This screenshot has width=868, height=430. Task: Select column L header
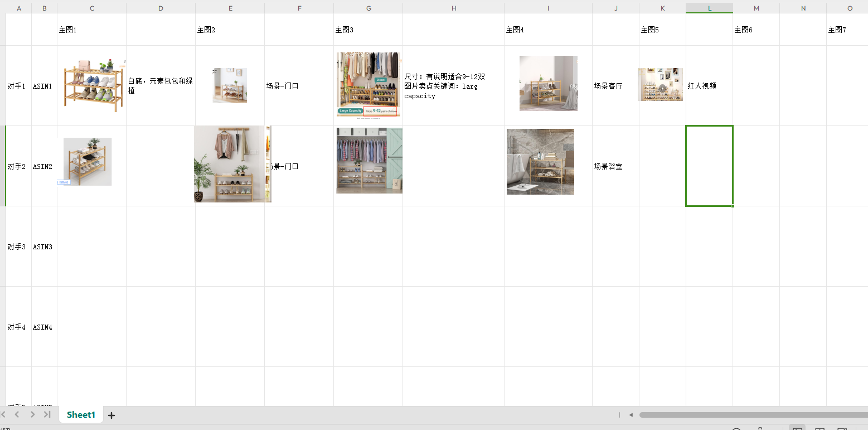pyautogui.click(x=709, y=8)
